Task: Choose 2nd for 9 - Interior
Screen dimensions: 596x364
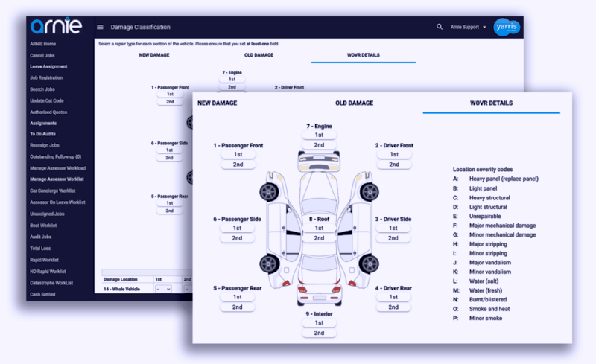Action: click(x=319, y=333)
